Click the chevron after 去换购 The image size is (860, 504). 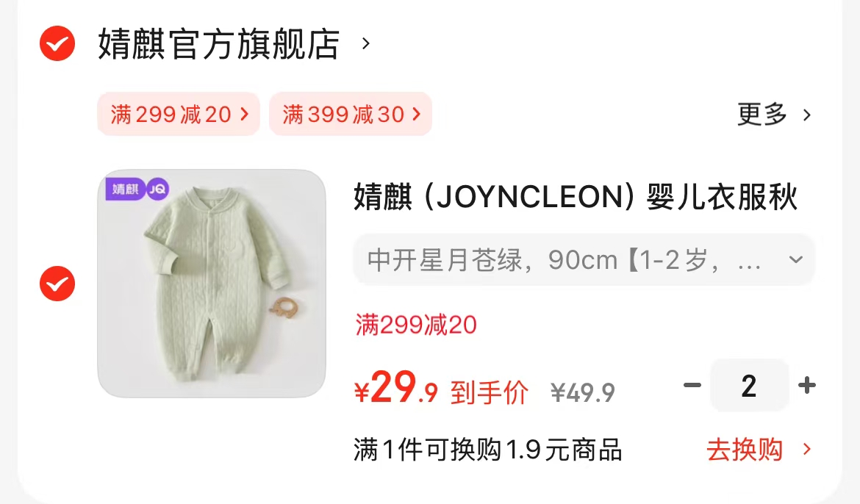[x=807, y=450]
